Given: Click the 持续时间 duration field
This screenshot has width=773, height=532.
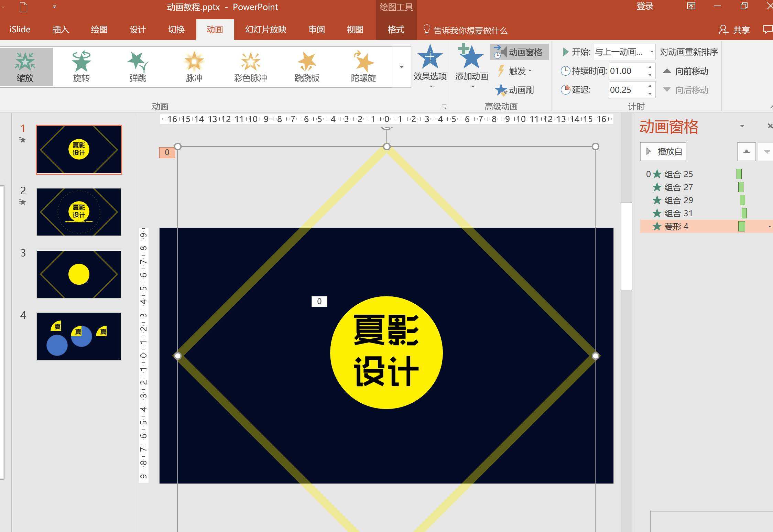Looking at the screenshot, I should [x=627, y=71].
